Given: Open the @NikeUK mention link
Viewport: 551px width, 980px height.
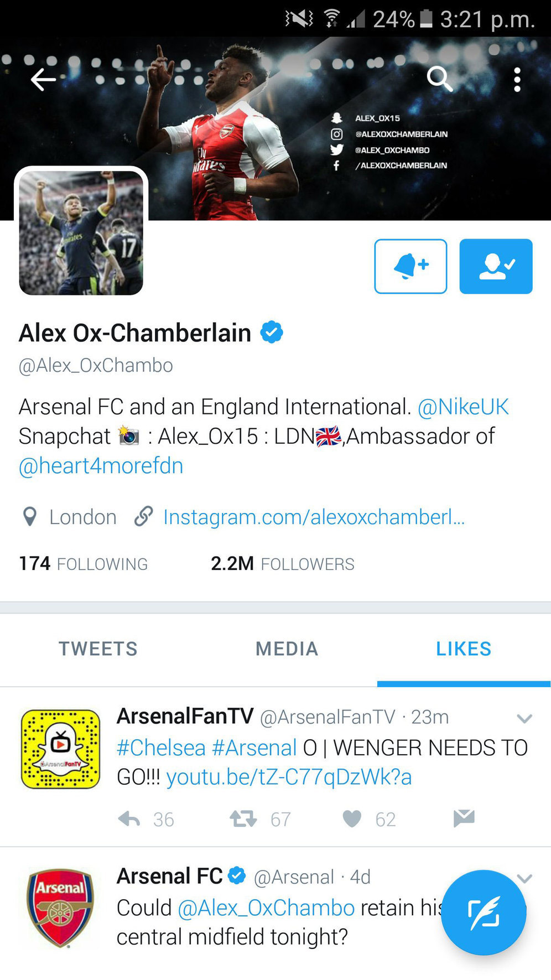Looking at the screenshot, I should tap(462, 407).
